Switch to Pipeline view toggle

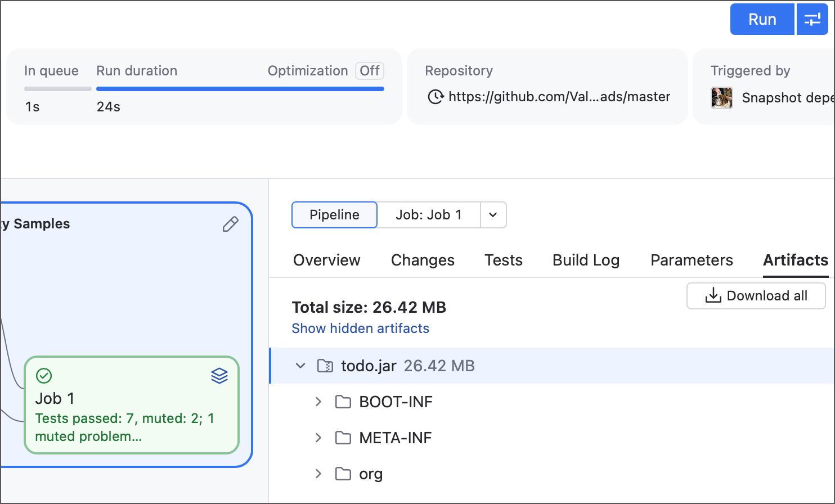(x=334, y=215)
